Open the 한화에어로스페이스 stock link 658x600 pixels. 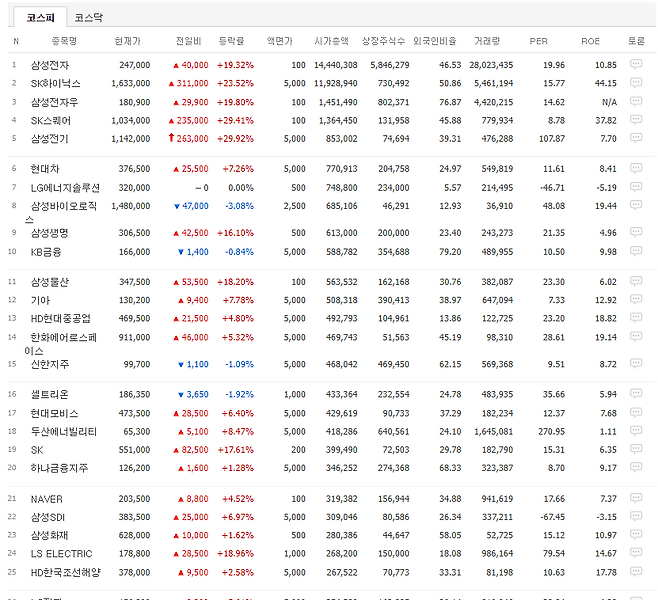(x=61, y=343)
